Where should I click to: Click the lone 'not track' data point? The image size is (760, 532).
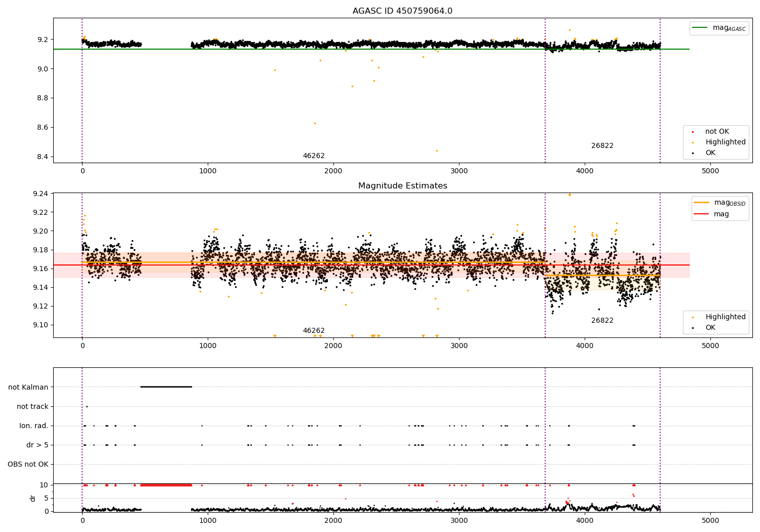pos(87,406)
